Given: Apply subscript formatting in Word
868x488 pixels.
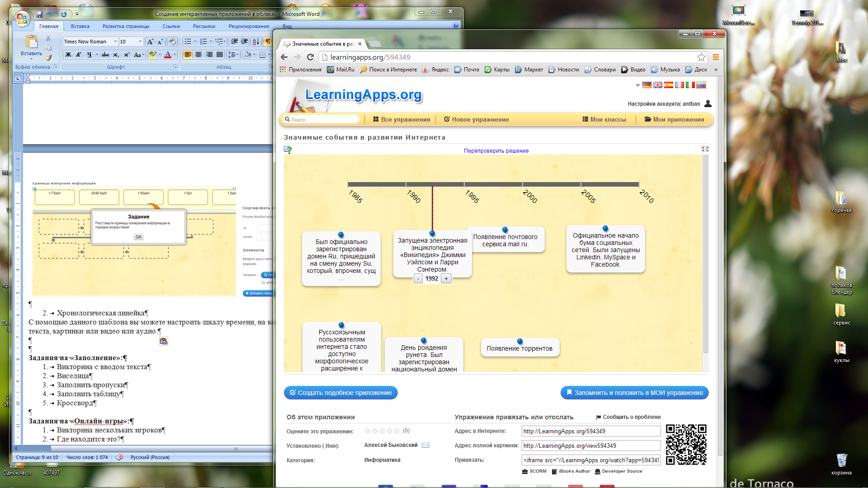Looking at the screenshot, I should click(x=116, y=55).
